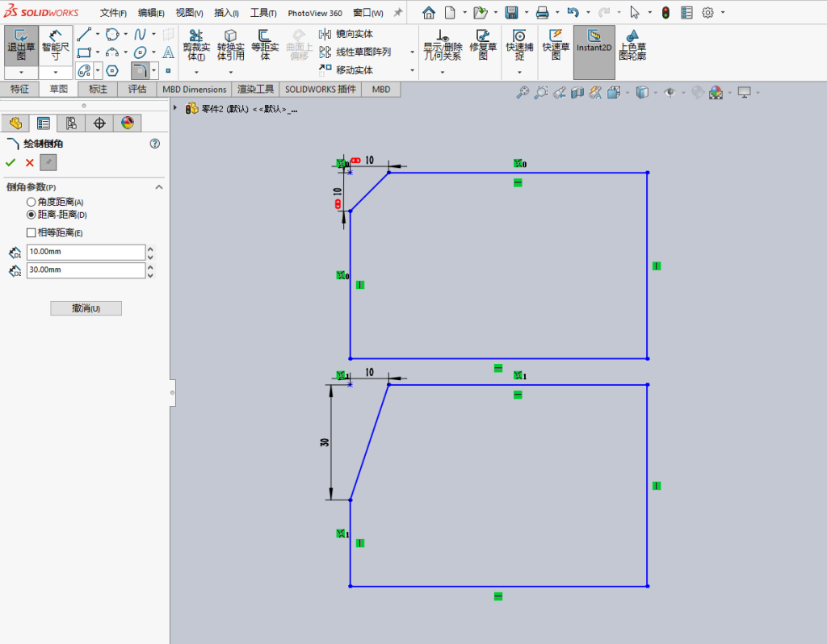This screenshot has height=644, width=827.
Task: Click Convert Entities (转换实体引用)
Action: pyautogui.click(x=230, y=45)
